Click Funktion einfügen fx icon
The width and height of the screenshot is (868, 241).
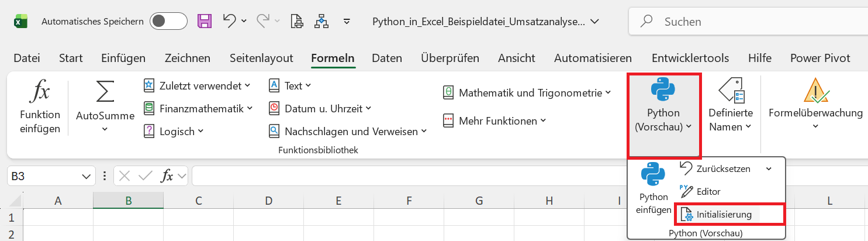pyautogui.click(x=40, y=94)
